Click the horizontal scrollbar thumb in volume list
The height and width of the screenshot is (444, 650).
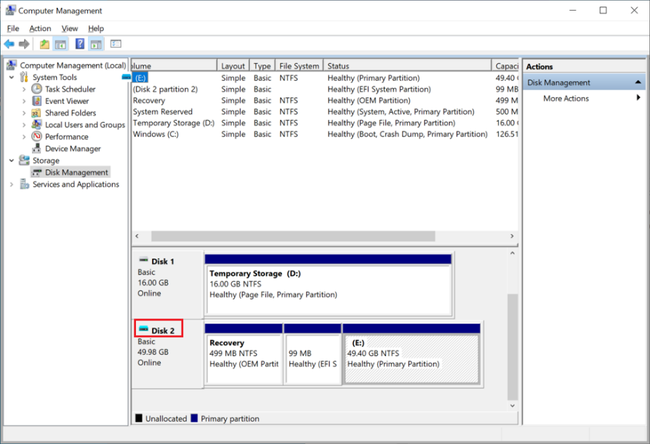[293, 236]
